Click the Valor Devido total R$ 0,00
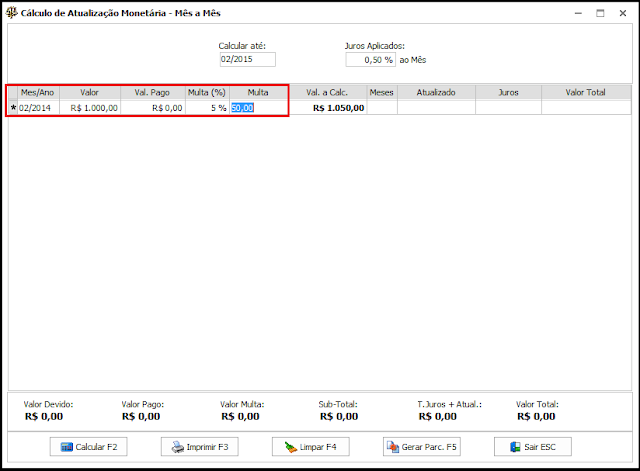The image size is (640, 471). coord(44,417)
